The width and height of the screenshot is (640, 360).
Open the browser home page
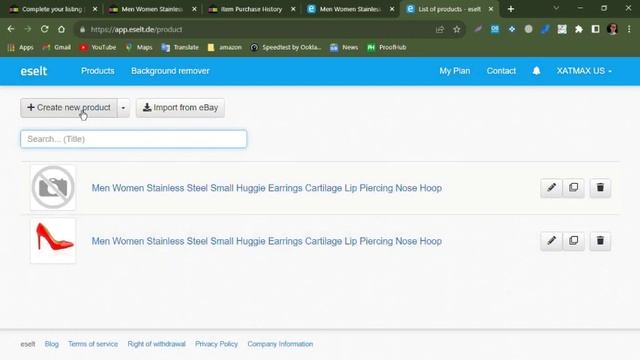click(61, 29)
